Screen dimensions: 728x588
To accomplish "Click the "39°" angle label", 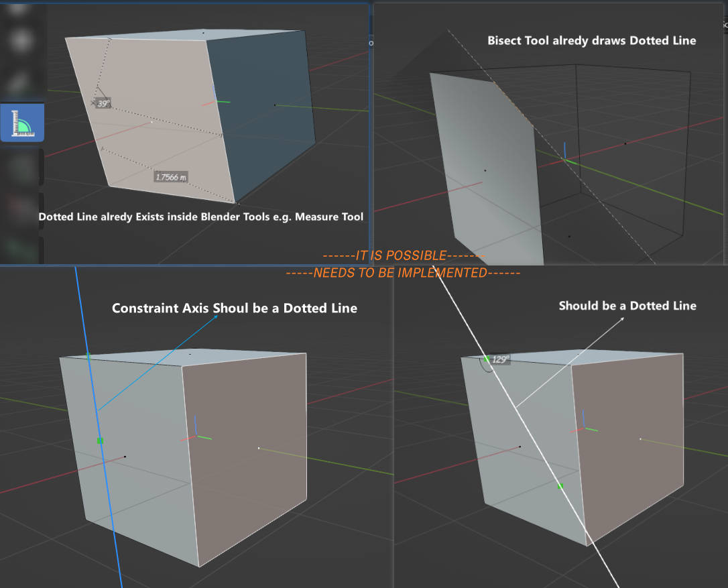I will [103, 103].
